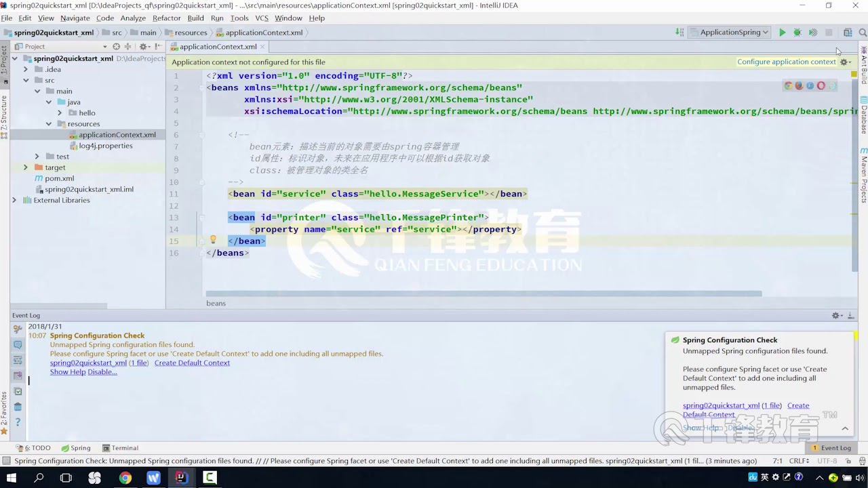The width and height of the screenshot is (868, 488).
Task: Mark all notifications as read
Action: [18, 392]
